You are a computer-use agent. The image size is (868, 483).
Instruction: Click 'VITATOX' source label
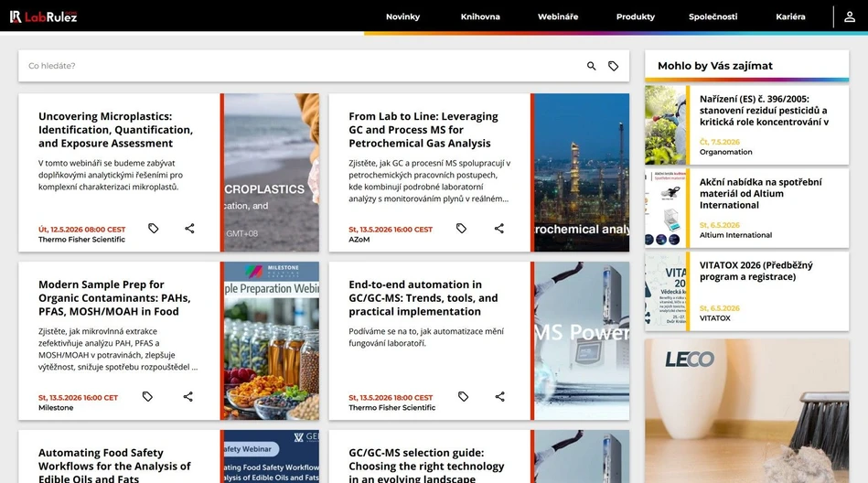coord(714,318)
